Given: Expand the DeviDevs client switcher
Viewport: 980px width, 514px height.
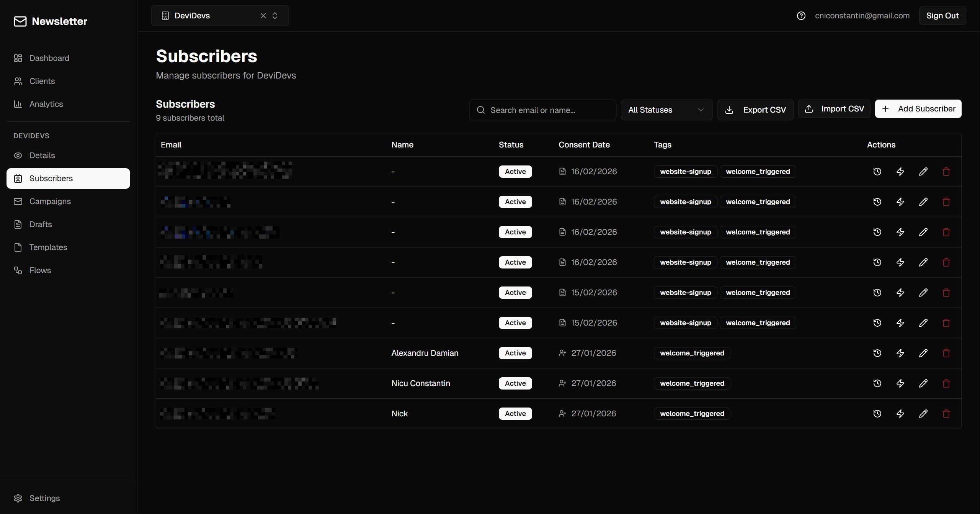Looking at the screenshot, I should pyautogui.click(x=275, y=16).
